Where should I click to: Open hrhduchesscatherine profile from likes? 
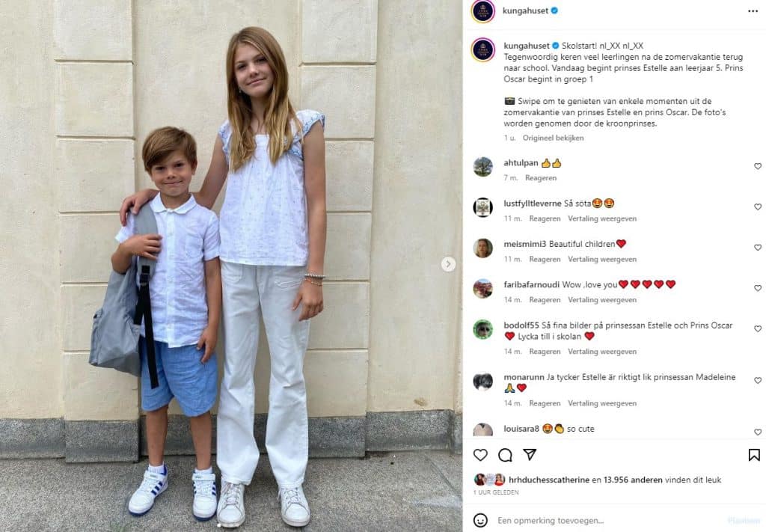tap(548, 480)
